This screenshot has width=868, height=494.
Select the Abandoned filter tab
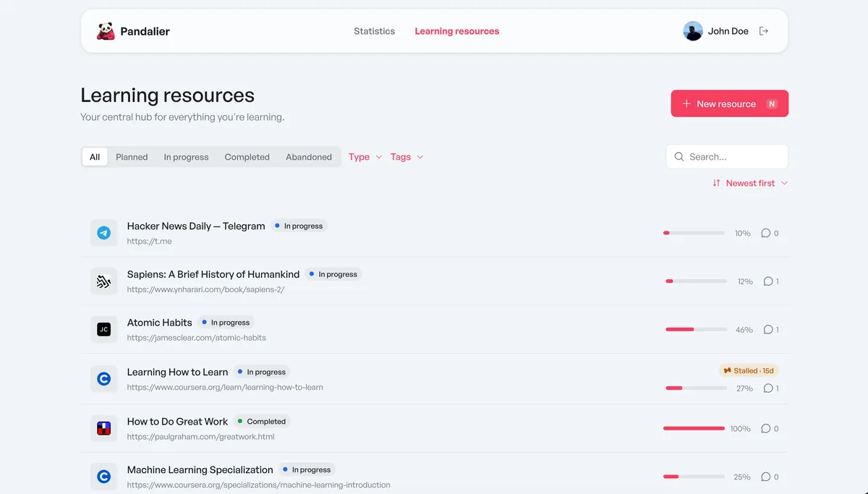[x=309, y=157]
